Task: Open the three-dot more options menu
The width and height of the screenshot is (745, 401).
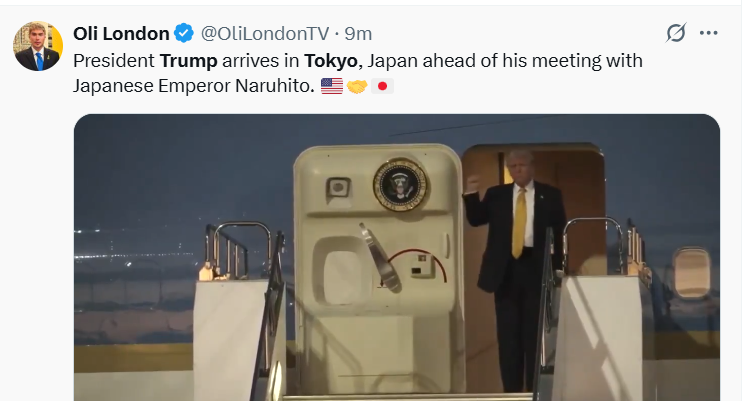Action: pyautogui.click(x=708, y=33)
